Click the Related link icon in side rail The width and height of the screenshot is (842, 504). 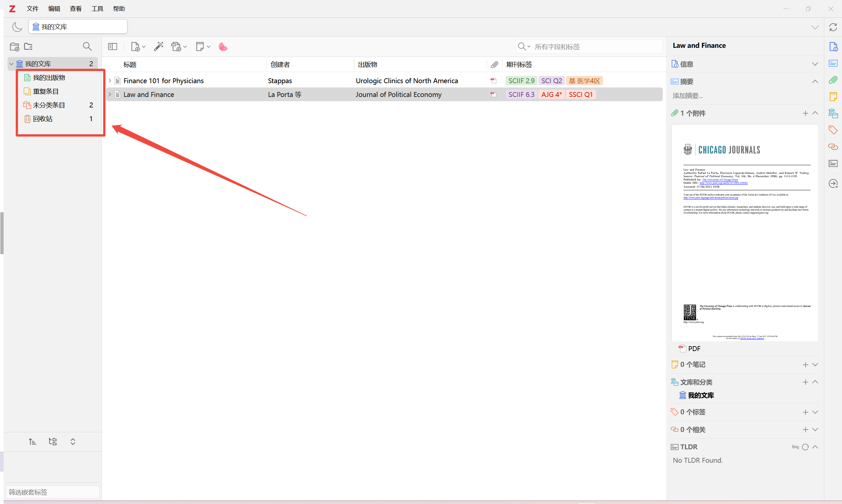(833, 147)
